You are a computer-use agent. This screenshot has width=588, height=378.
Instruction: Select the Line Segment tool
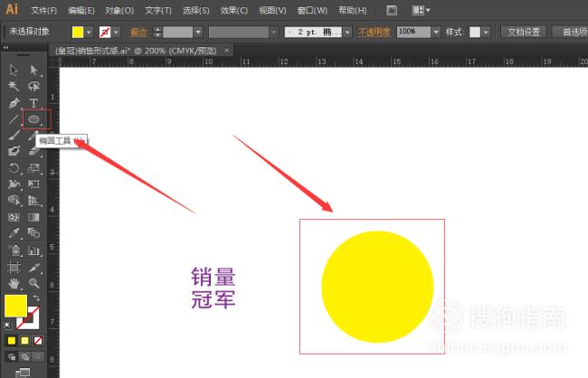(14, 119)
